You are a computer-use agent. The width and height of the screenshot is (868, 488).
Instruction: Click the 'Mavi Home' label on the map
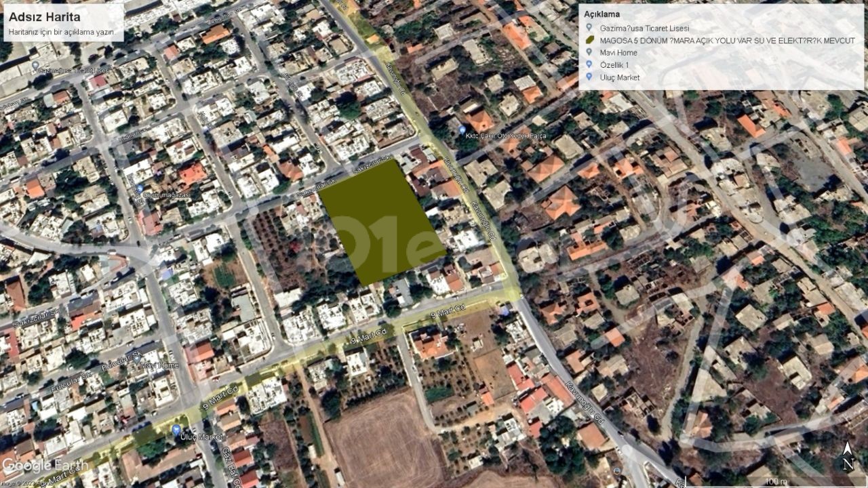(160, 365)
